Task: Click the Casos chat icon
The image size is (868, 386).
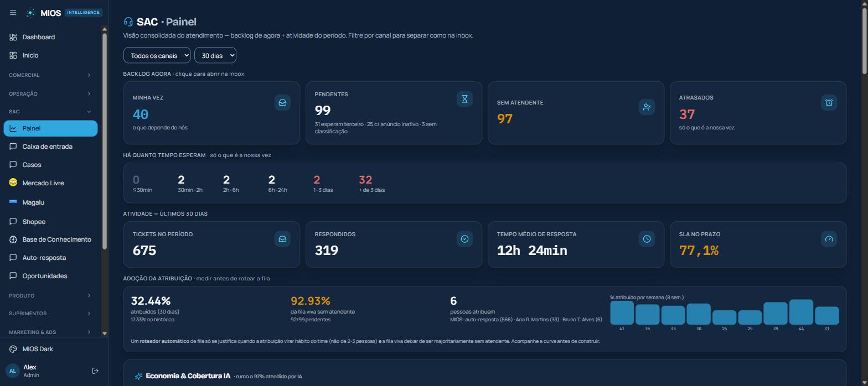Action: click(13, 165)
